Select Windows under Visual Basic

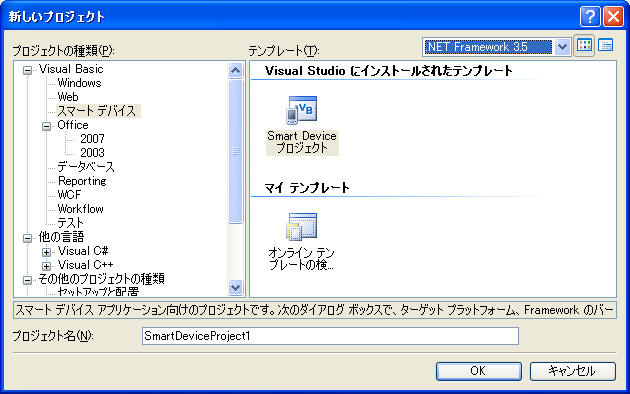tap(79, 83)
